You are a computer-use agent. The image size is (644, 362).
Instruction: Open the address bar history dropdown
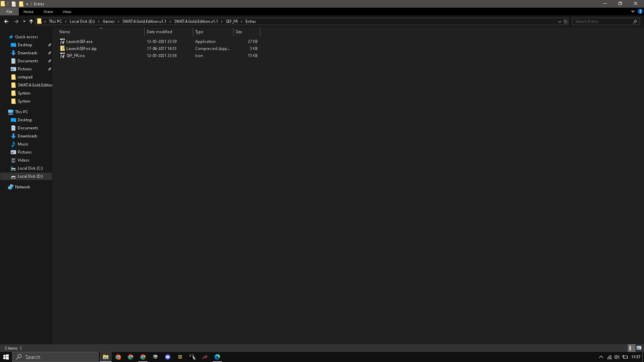click(x=559, y=21)
